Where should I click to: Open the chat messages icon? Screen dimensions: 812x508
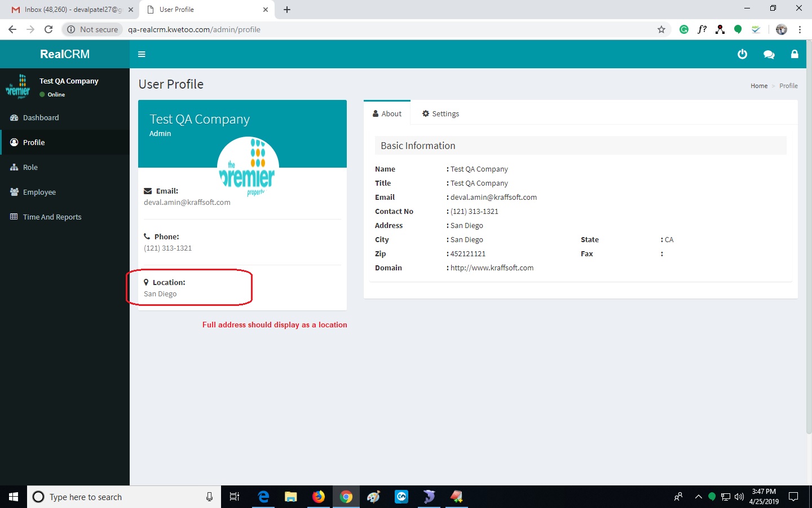[769, 54]
